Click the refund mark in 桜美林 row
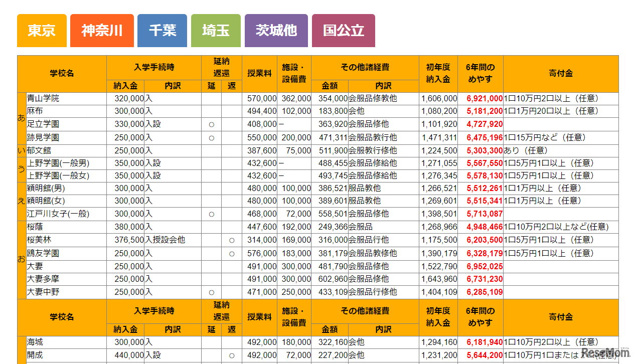Image resolution: width=637 pixels, height=364 pixels. point(232,240)
